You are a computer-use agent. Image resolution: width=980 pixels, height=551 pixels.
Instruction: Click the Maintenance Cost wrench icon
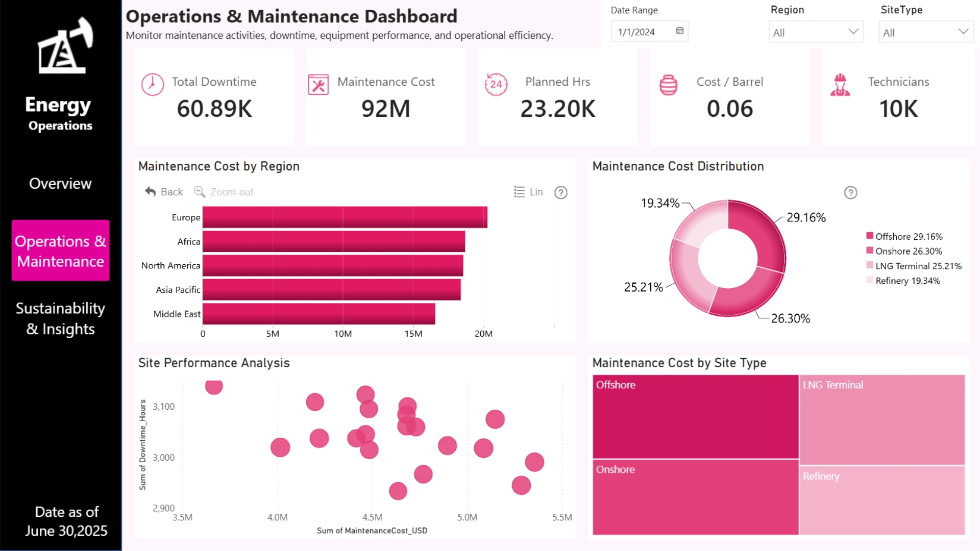[x=318, y=85]
